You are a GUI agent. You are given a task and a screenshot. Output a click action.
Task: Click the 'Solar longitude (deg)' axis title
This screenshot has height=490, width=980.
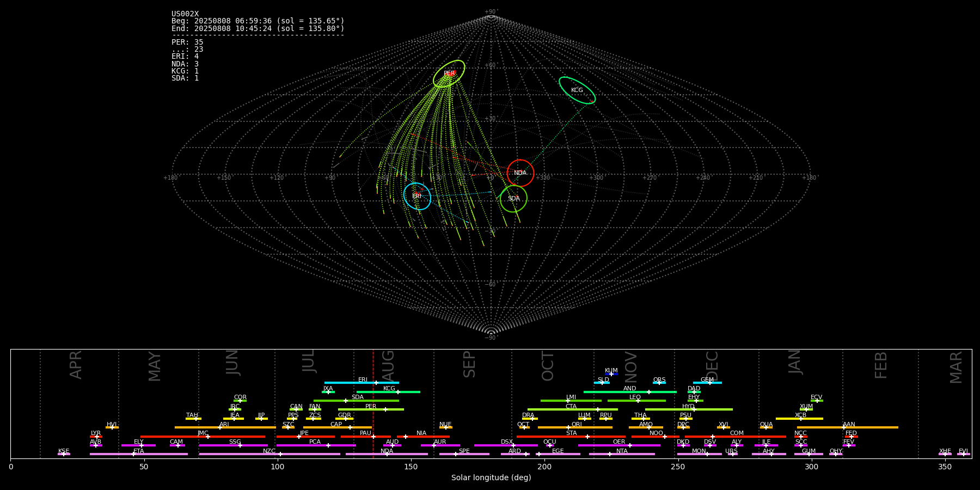point(491,477)
